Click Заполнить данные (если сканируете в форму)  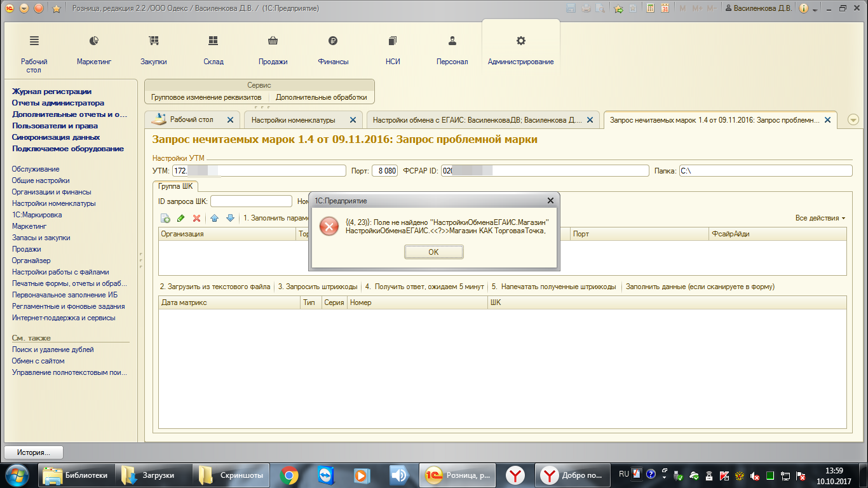coord(700,287)
